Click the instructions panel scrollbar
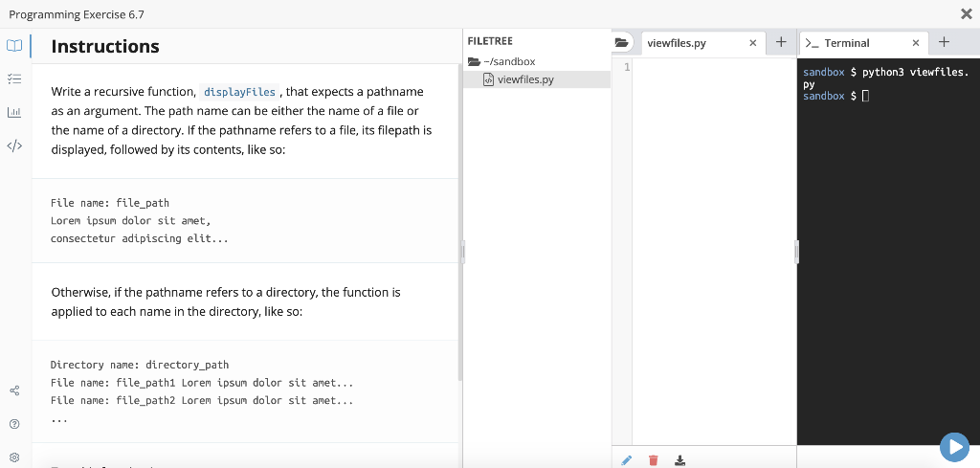 click(460, 222)
